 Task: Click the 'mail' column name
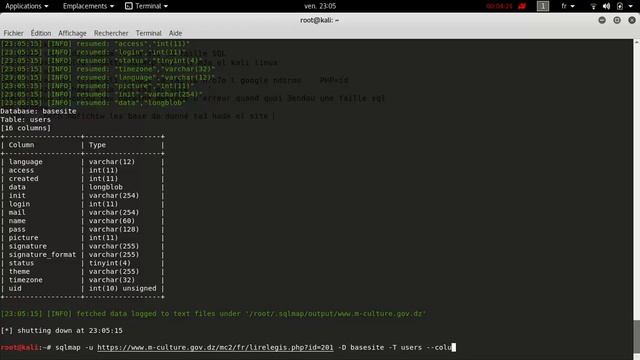coord(17,212)
